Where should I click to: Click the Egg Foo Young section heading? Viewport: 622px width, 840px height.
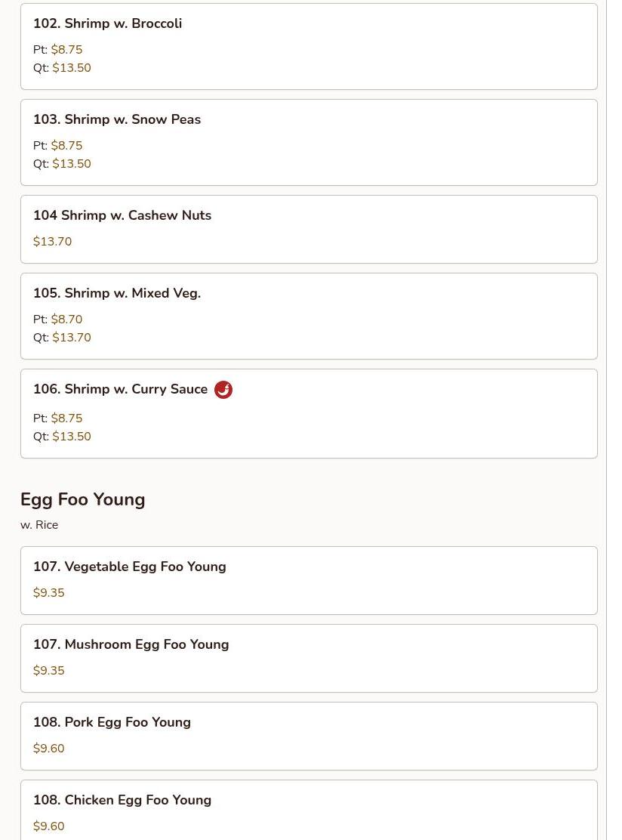(83, 500)
